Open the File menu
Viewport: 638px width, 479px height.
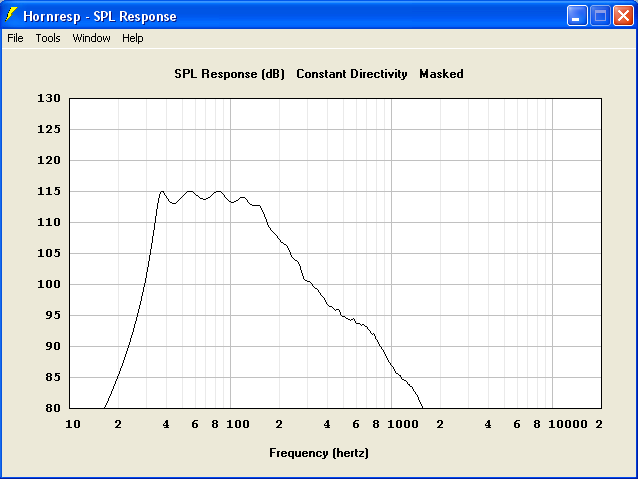(15, 38)
